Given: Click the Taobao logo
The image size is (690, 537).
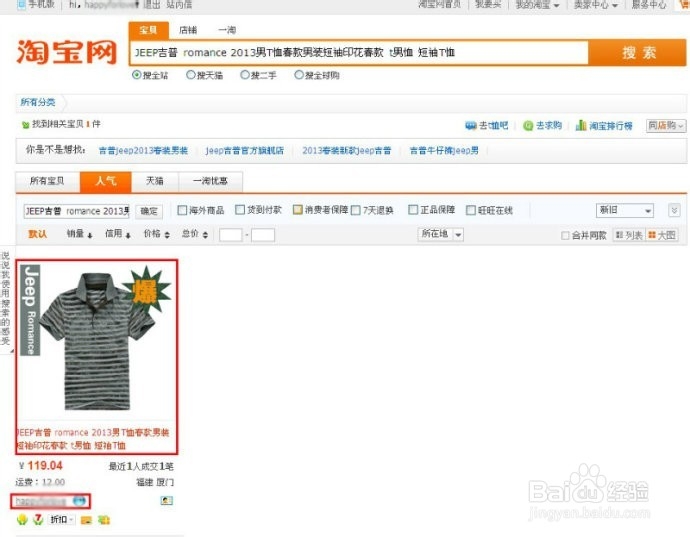Looking at the screenshot, I should (x=66, y=52).
